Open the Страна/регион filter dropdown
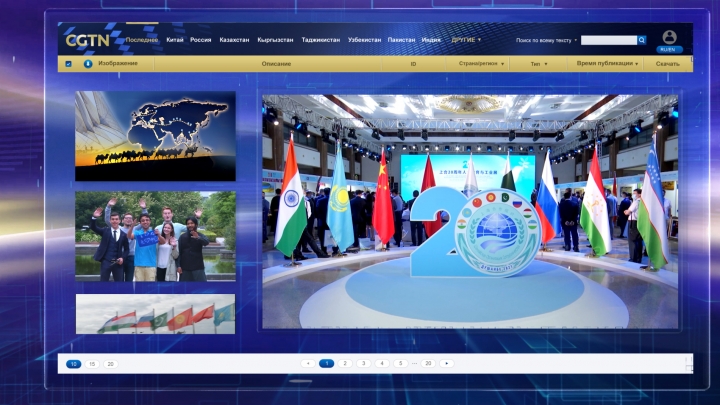The width and height of the screenshot is (720, 405). 481,63
